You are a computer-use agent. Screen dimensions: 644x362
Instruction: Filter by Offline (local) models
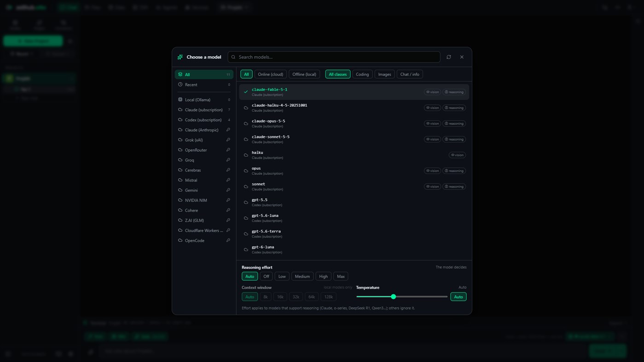click(304, 74)
